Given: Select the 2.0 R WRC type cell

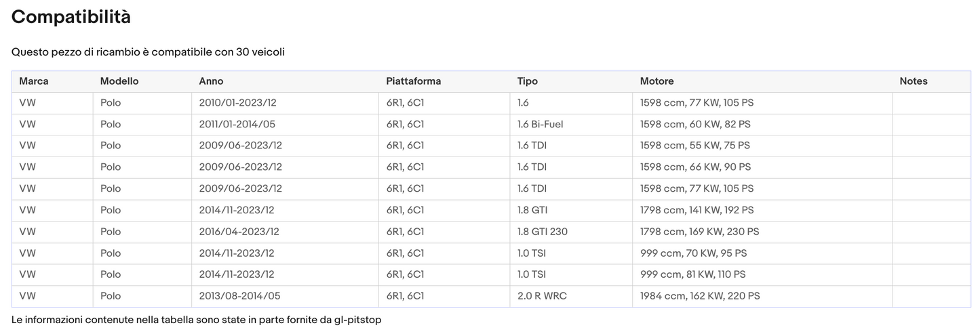Looking at the screenshot, I should pyautogui.click(x=543, y=296).
